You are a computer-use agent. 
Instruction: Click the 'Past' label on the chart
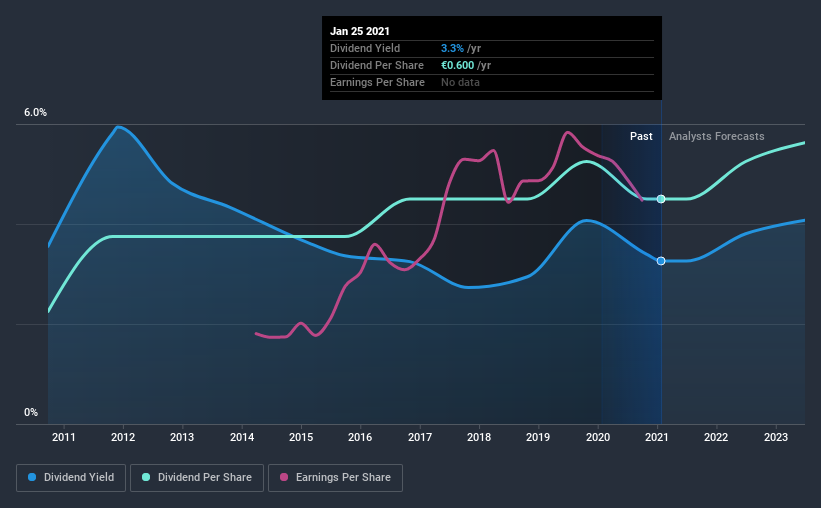641,136
